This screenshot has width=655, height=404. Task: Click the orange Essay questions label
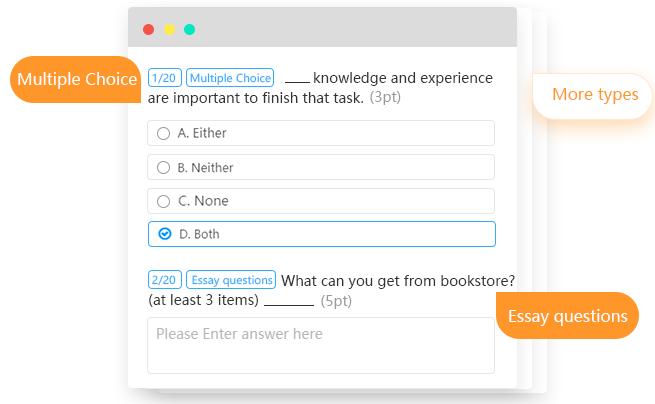pos(567,316)
